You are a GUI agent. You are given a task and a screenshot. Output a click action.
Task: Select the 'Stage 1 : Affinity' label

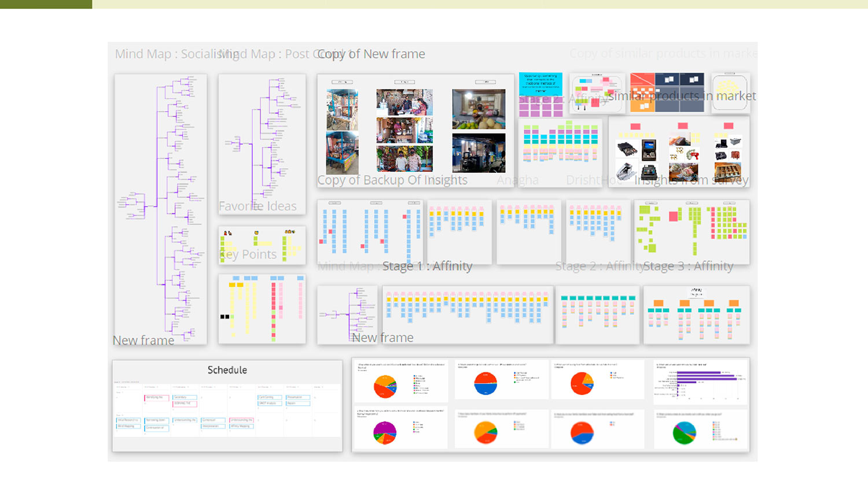427,266
